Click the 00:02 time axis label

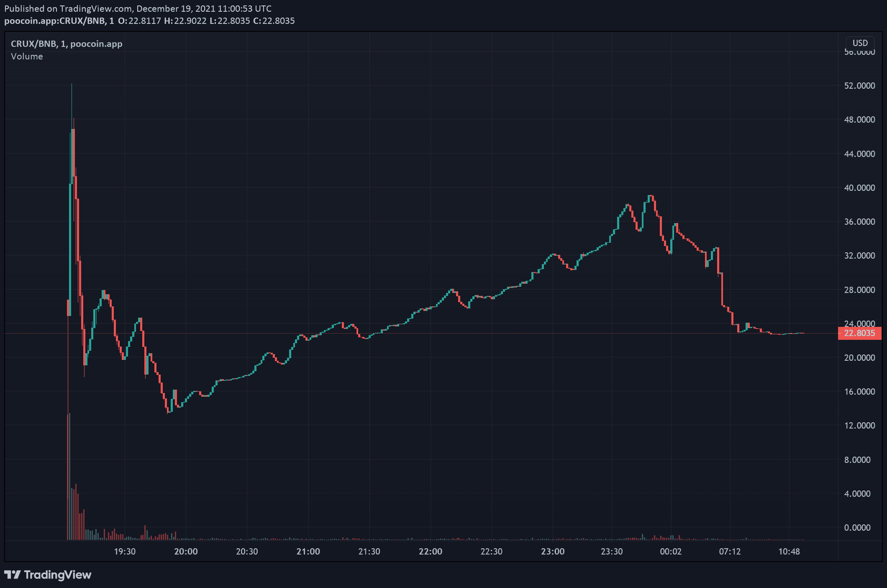point(671,552)
